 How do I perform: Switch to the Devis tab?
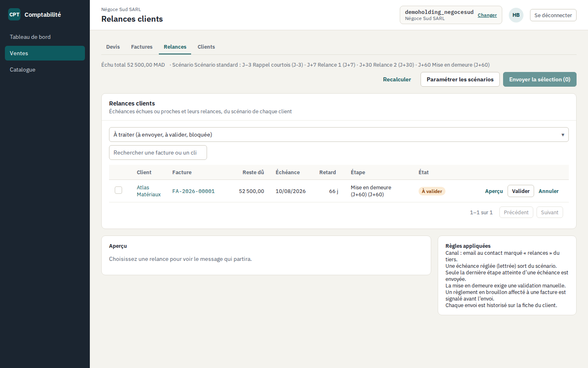tap(113, 47)
